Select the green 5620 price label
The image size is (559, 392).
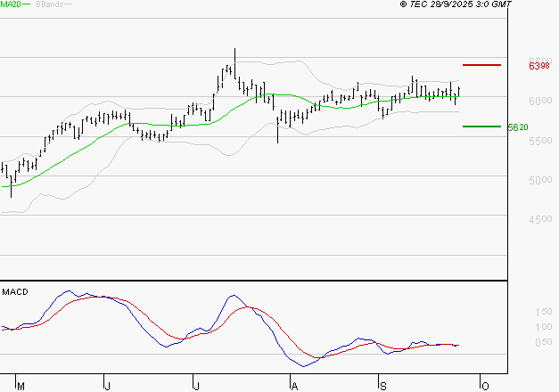[518, 127]
